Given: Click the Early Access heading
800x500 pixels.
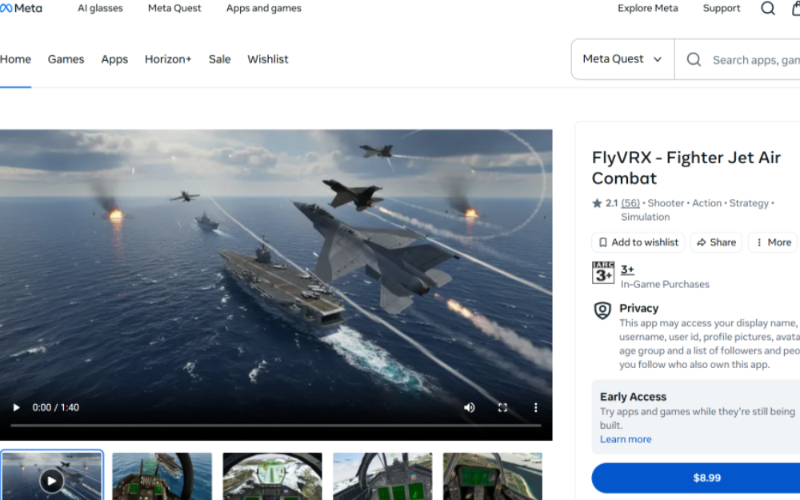Looking at the screenshot, I should tap(633, 397).
